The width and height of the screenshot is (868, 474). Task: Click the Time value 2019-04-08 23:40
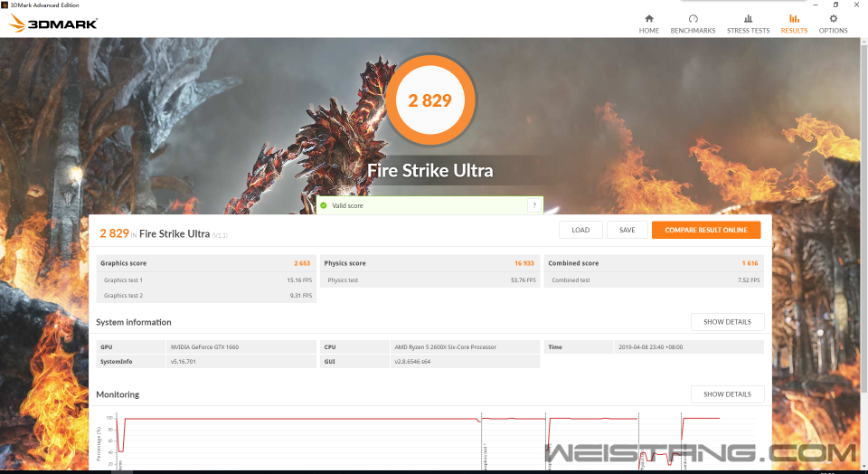(650, 347)
